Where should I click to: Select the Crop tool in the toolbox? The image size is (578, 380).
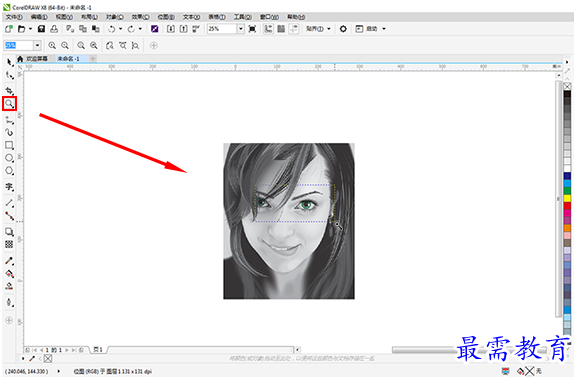[x=10, y=91]
